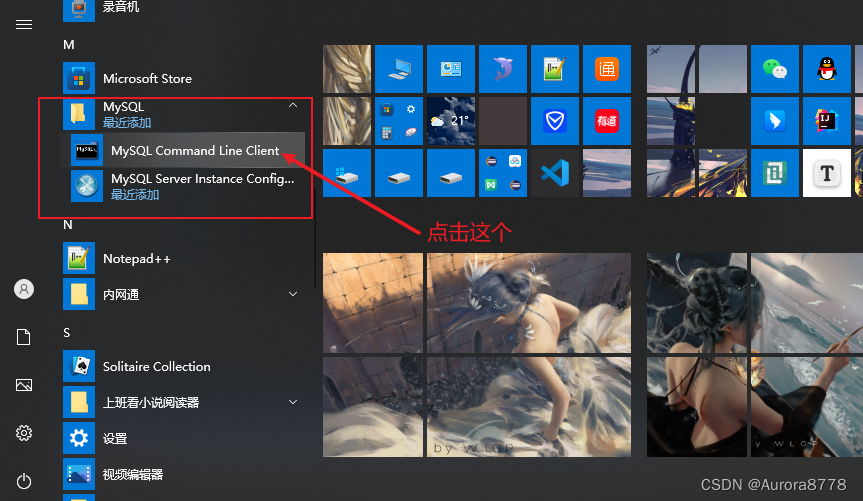Open the DingTalk blue wing tile
The height and width of the screenshot is (501, 863).
tap(775, 121)
